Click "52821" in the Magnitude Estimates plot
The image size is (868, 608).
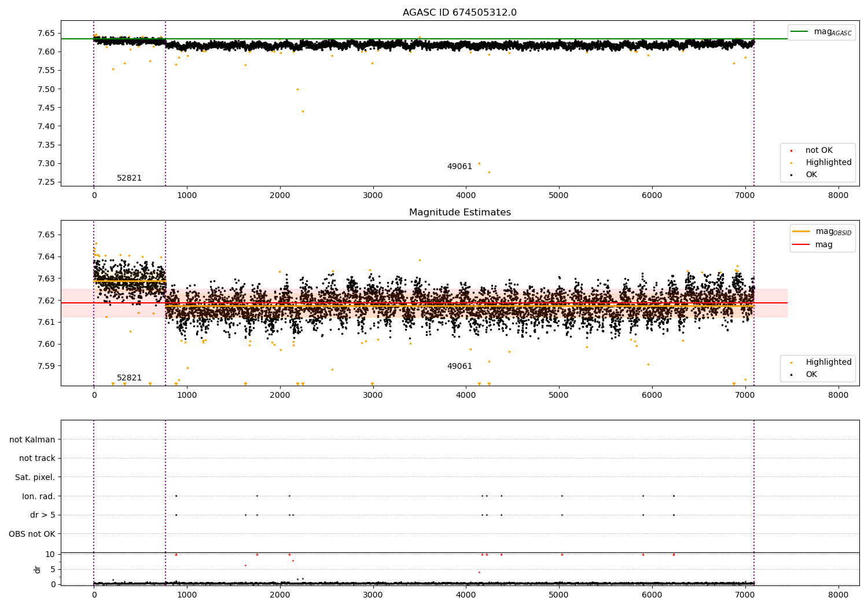129,378
